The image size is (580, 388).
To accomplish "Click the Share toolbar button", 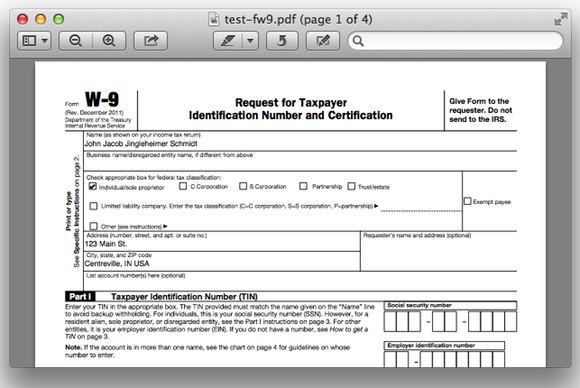I will click(151, 40).
